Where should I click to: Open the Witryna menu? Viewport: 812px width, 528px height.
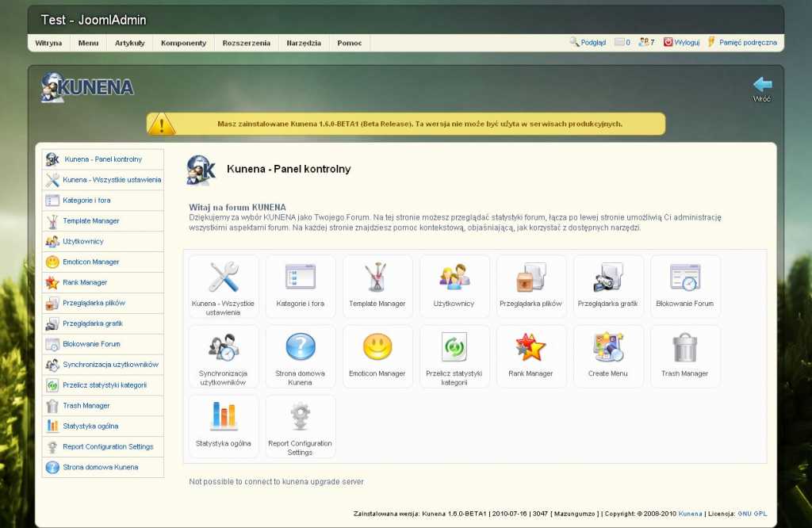[48, 43]
